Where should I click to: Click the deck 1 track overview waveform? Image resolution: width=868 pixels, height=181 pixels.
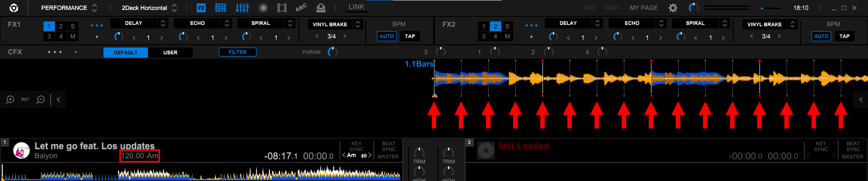[x=201, y=173]
